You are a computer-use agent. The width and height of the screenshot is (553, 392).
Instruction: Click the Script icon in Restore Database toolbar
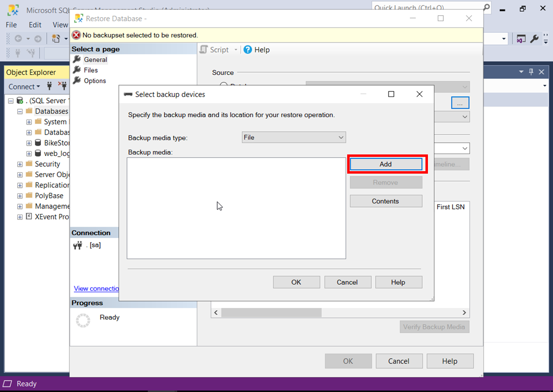click(203, 49)
